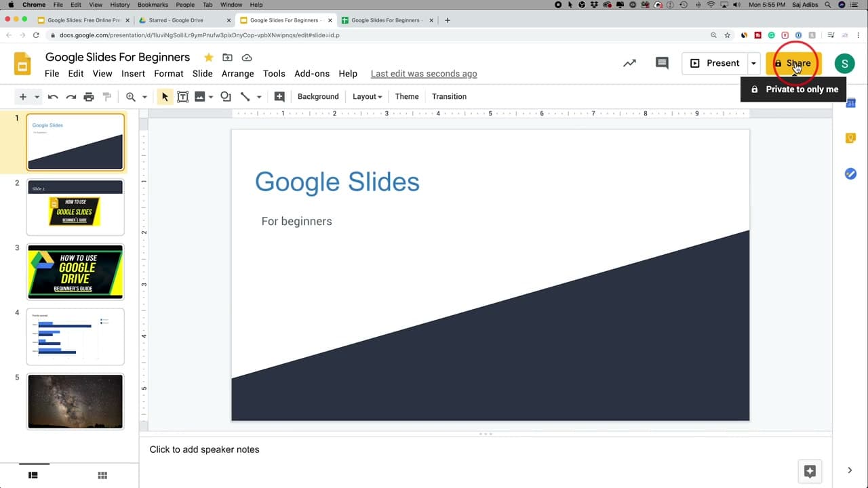Expand the line type dropdown arrow
This screenshot has width=868, height=488.
click(x=259, y=97)
